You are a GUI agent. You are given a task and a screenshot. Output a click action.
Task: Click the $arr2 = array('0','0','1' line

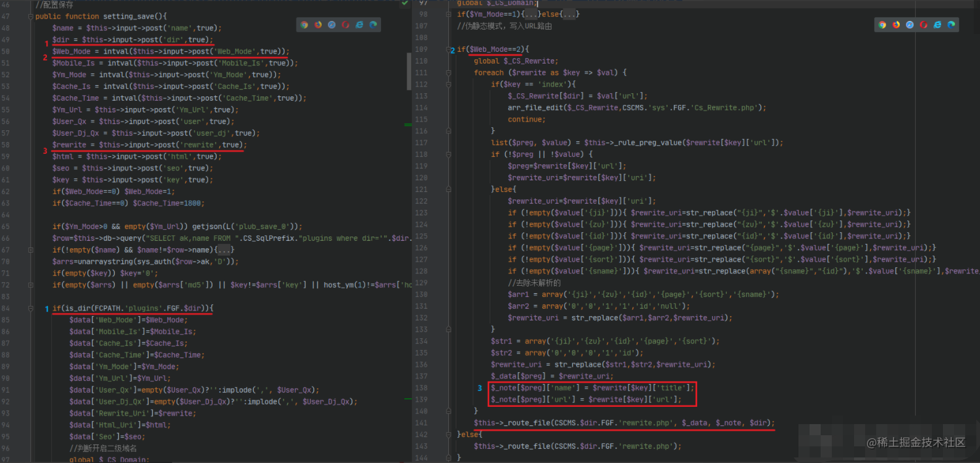point(599,306)
